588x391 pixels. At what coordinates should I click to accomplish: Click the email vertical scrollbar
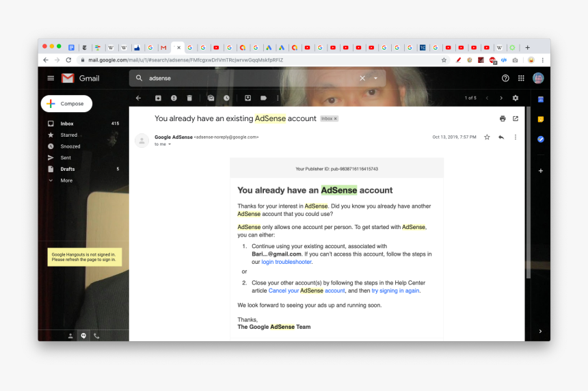[529, 192]
